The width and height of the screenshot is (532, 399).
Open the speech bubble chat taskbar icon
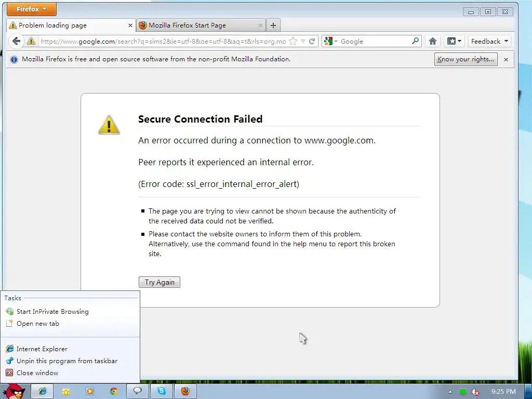pyautogui.click(x=137, y=391)
